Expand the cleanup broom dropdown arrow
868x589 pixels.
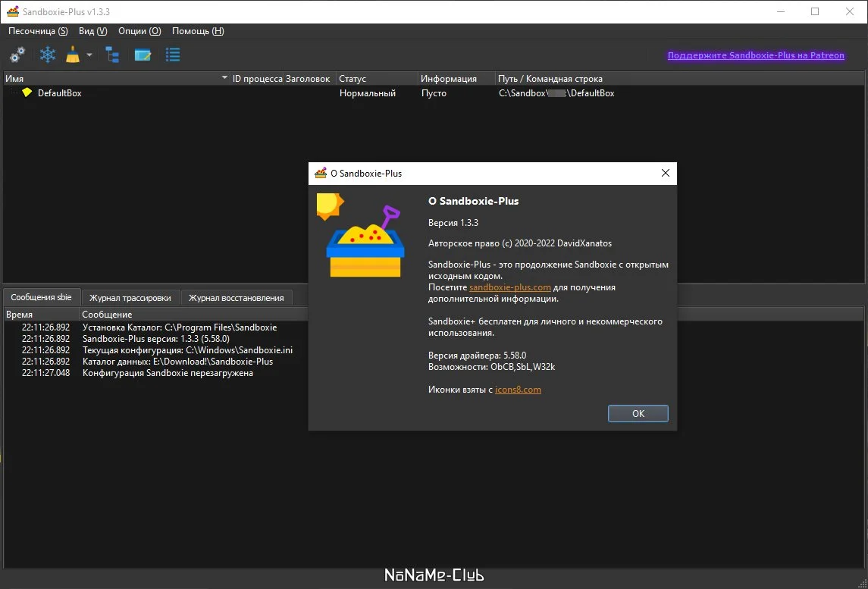coord(89,55)
